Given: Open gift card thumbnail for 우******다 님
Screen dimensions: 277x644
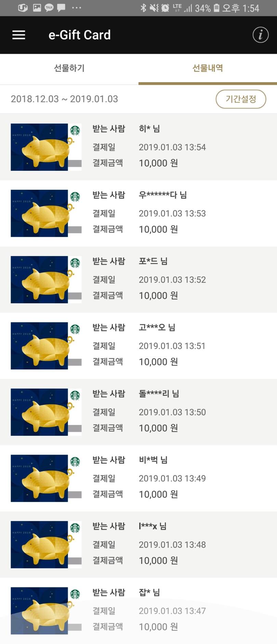Looking at the screenshot, I should click(46, 213).
